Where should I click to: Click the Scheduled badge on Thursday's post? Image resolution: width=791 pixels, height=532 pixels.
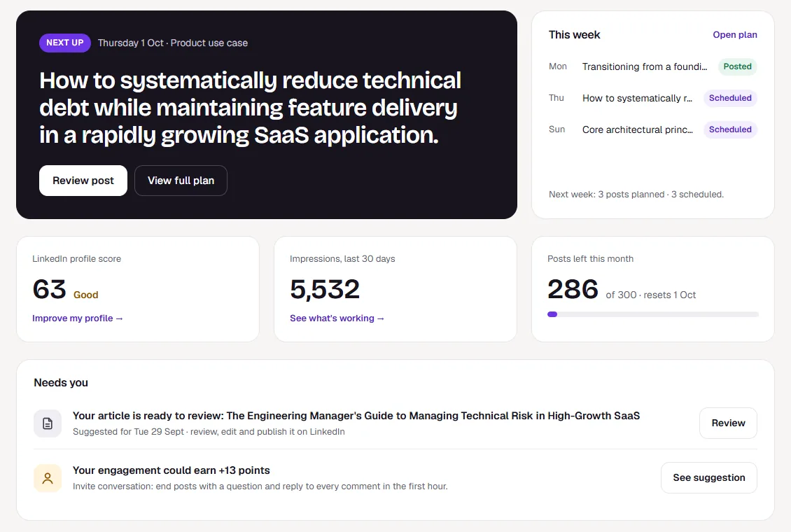[730, 98]
